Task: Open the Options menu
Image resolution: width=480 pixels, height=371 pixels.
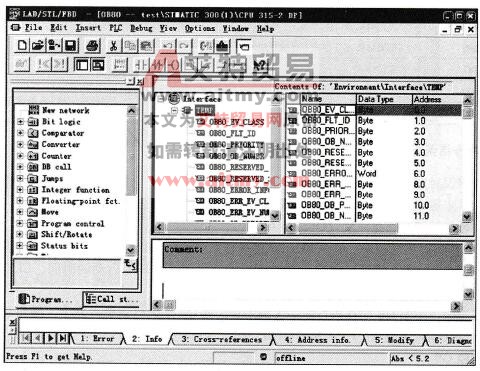Action: point(200,28)
